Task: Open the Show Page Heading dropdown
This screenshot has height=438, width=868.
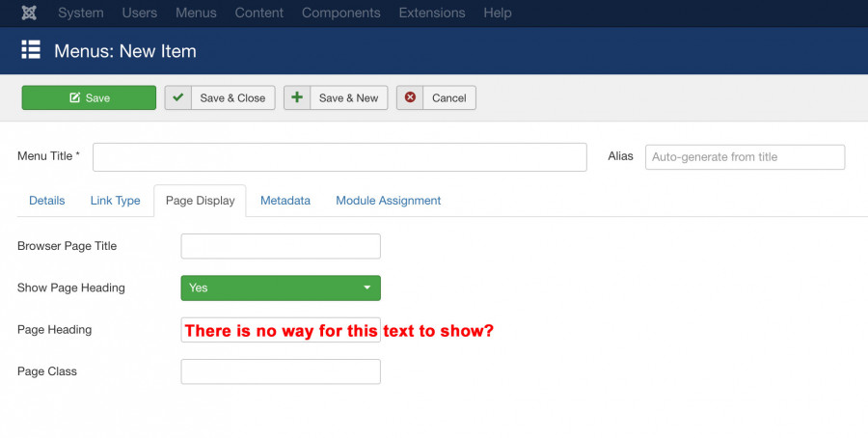Action: point(281,287)
